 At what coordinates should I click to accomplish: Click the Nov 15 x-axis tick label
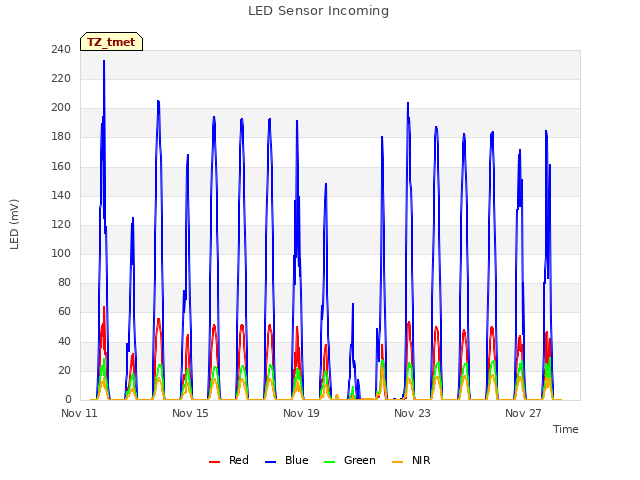(190, 413)
